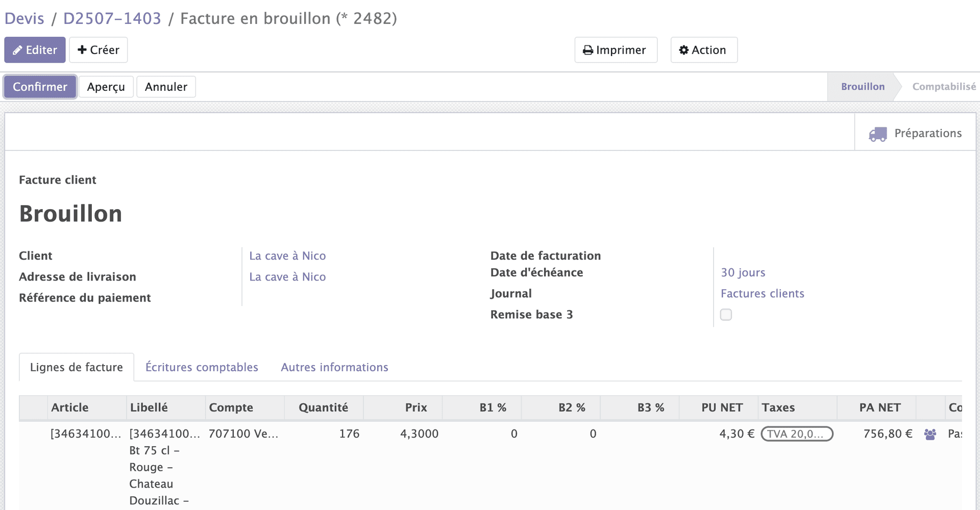
Task: Click the Créer plus button
Action: coord(98,50)
